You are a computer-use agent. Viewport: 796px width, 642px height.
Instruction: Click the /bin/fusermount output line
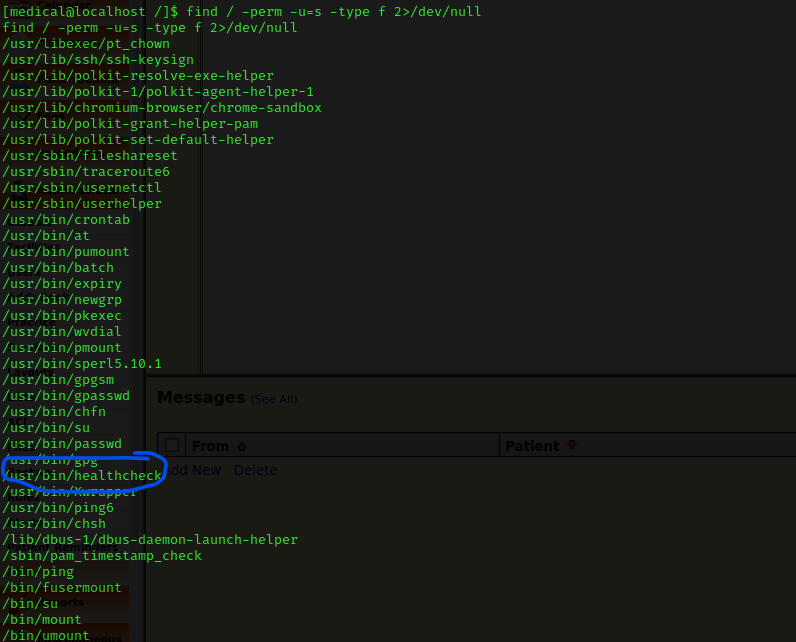click(62, 588)
